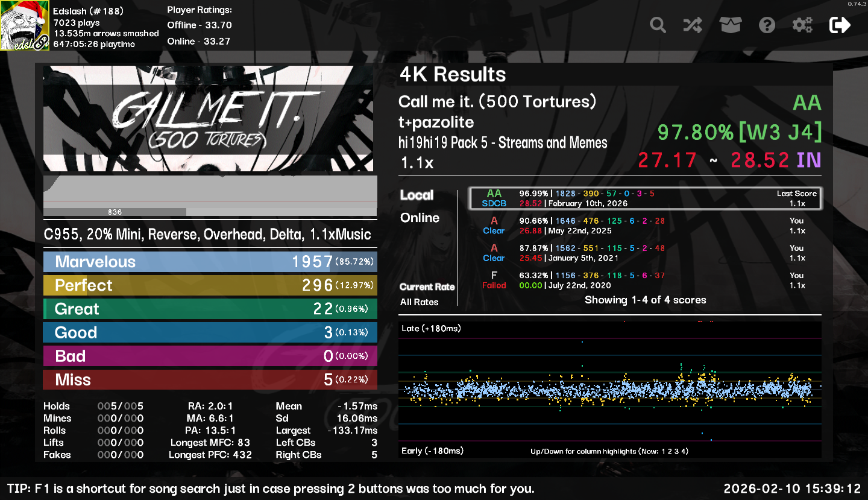Click the player avatar with Santa hat
Screen dimensions: 868x500
(x=25, y=26)
